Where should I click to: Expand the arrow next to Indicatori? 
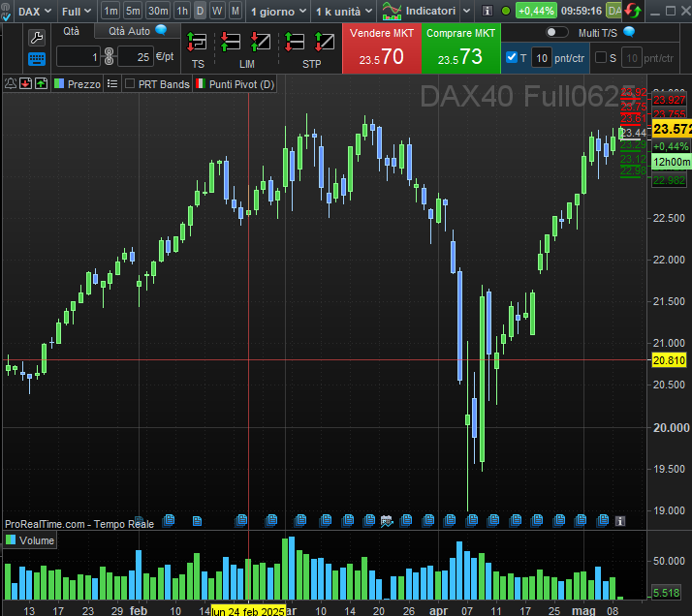click(x=466, y=11)
